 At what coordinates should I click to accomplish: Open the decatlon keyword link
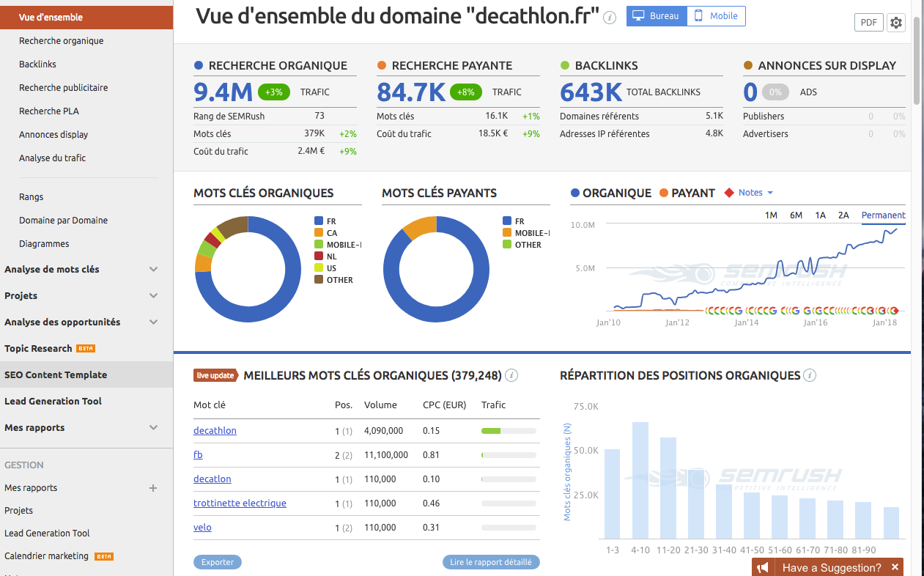coord(212,479)
